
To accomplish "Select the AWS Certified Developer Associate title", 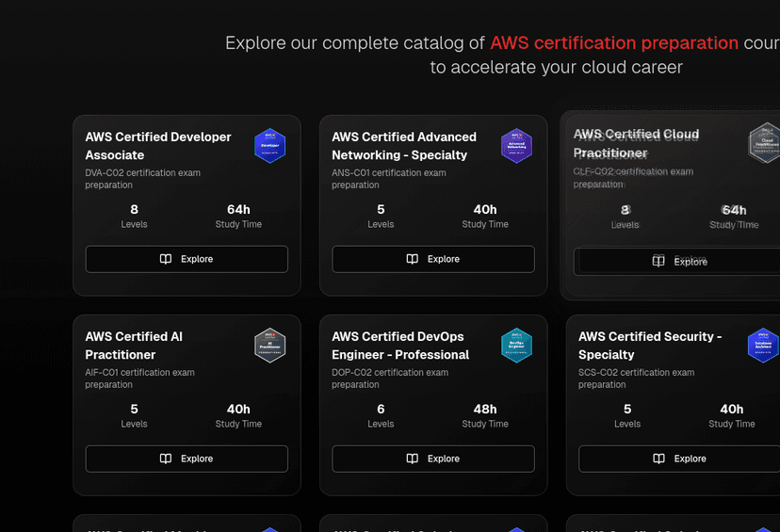I will pos(158,146).
